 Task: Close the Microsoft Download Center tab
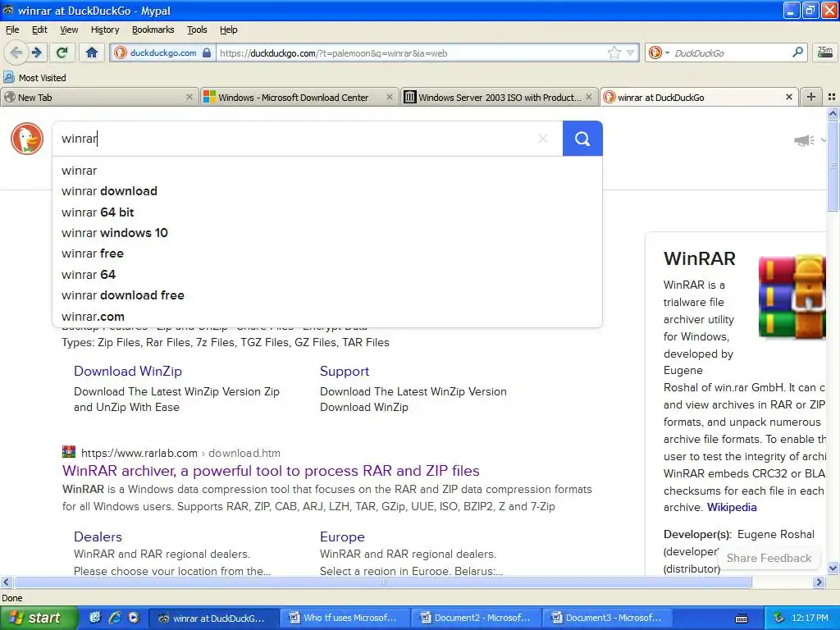point(390,97)
